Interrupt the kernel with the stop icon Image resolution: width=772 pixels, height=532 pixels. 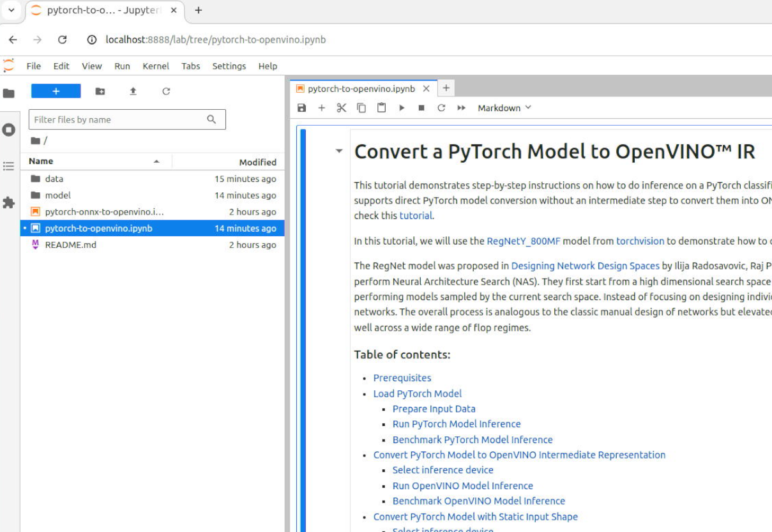coord(421,108)
